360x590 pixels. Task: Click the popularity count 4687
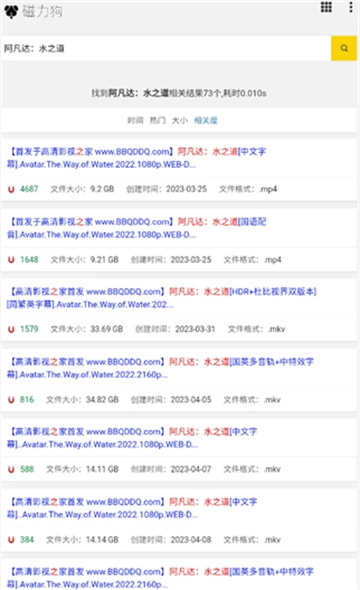[29, 189]
